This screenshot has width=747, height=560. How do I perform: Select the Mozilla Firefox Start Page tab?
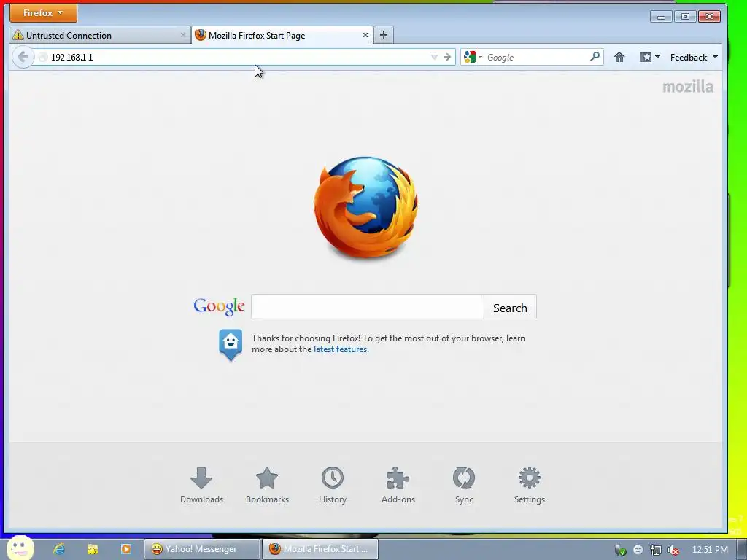(282, 35)
